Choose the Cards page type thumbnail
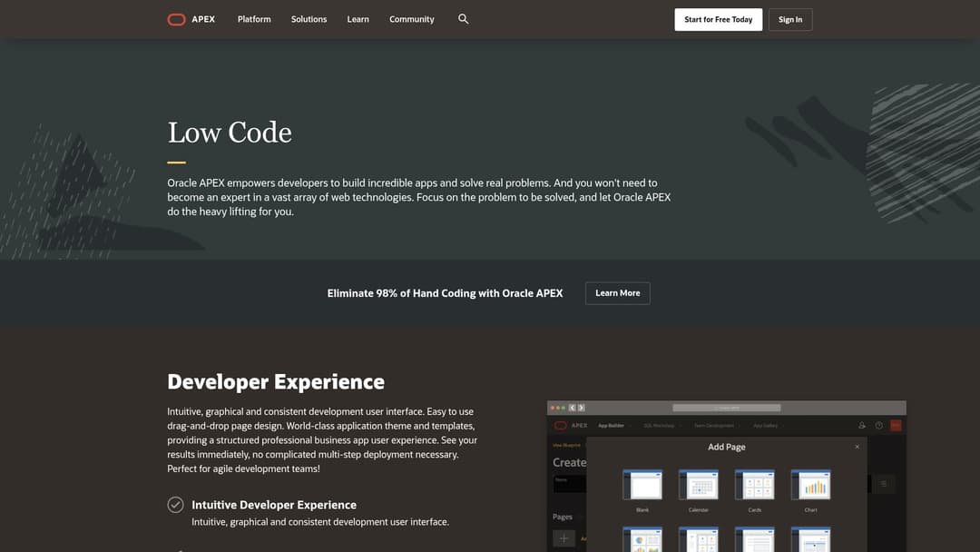The width and height of the screenshot is (980, 552). [754, 485]
